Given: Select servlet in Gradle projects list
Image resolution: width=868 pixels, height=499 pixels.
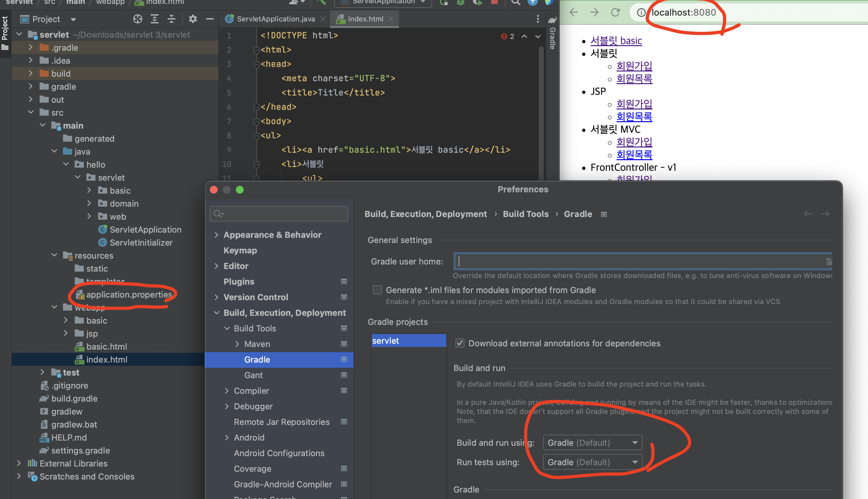Looking at the screenshot, I should [x=408, y=340].
